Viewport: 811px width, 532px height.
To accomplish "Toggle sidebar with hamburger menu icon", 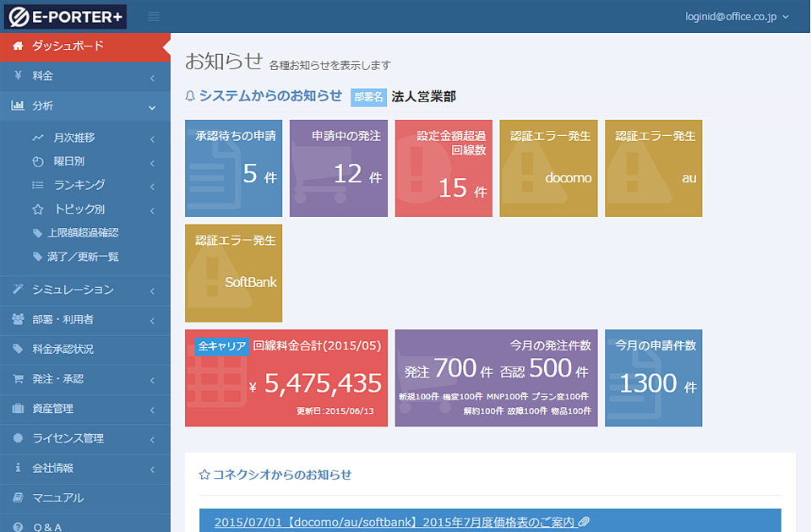I will click(x=154, y=17).
